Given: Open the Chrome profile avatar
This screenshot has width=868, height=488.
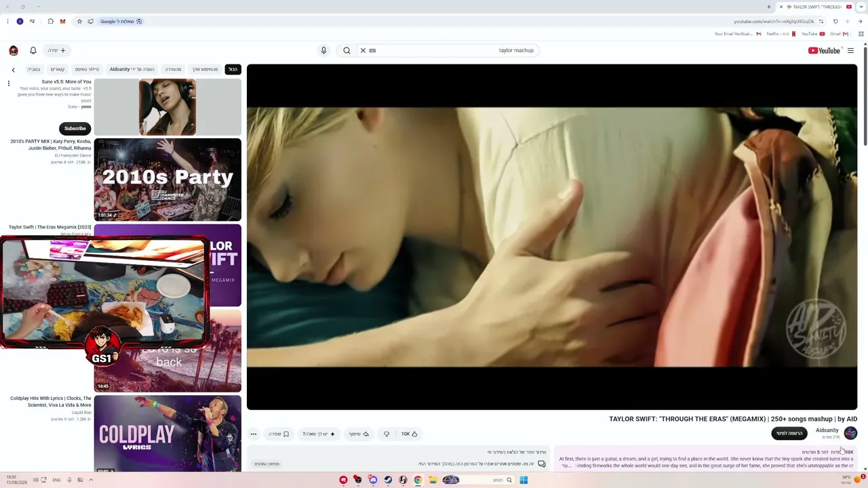Looking at the screenshot, I should point(20,21).
